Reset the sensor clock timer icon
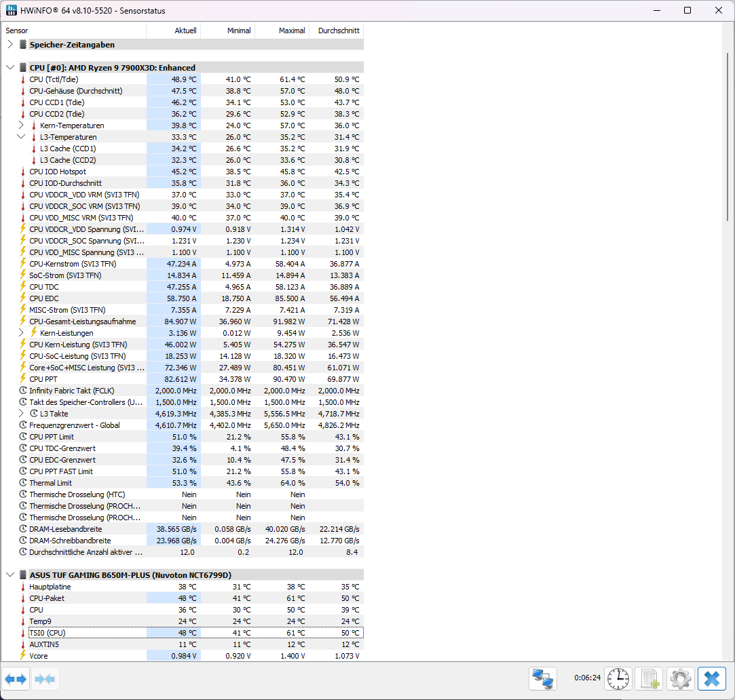Screen dimensions: 735x700 tap(618, 678)
